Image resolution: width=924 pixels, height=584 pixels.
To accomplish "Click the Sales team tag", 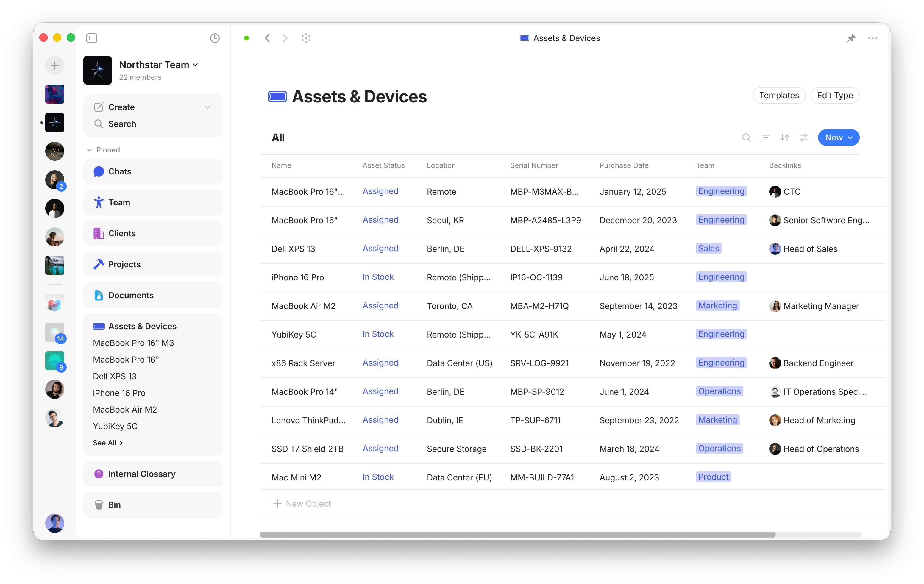I will [708, 248].
